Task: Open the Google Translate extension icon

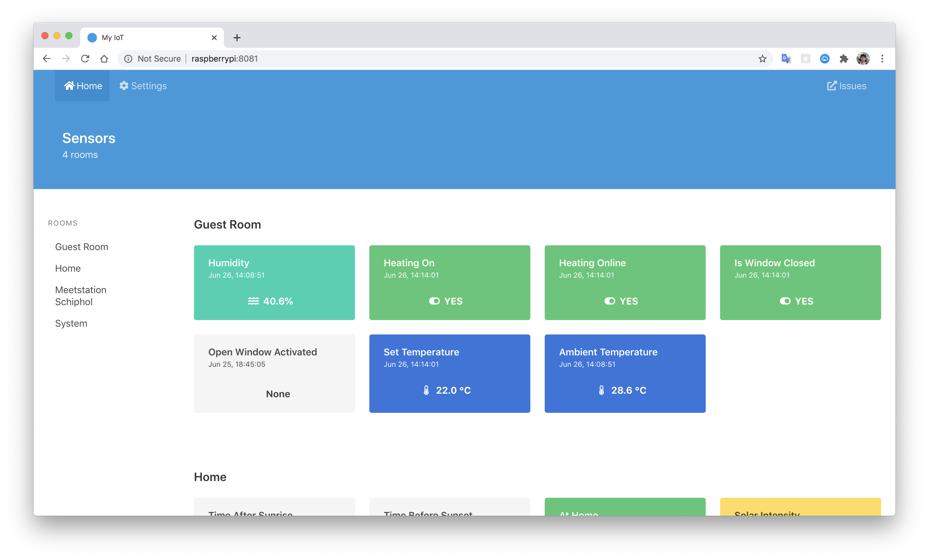Action: tap(786, 59)
